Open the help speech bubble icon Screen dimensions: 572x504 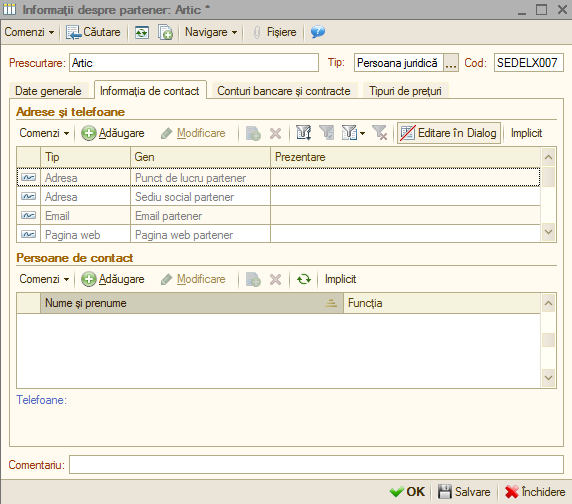click(x=318, y=32)
